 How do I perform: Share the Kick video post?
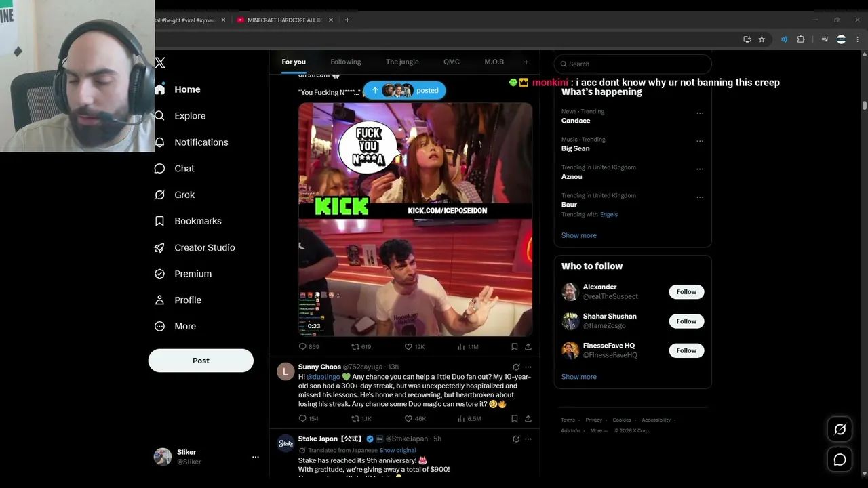[x=528, y=346]
